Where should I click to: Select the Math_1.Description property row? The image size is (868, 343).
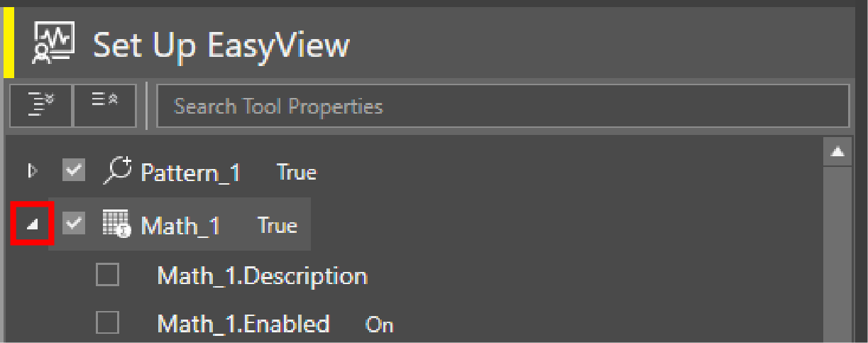tap(262, 276)
